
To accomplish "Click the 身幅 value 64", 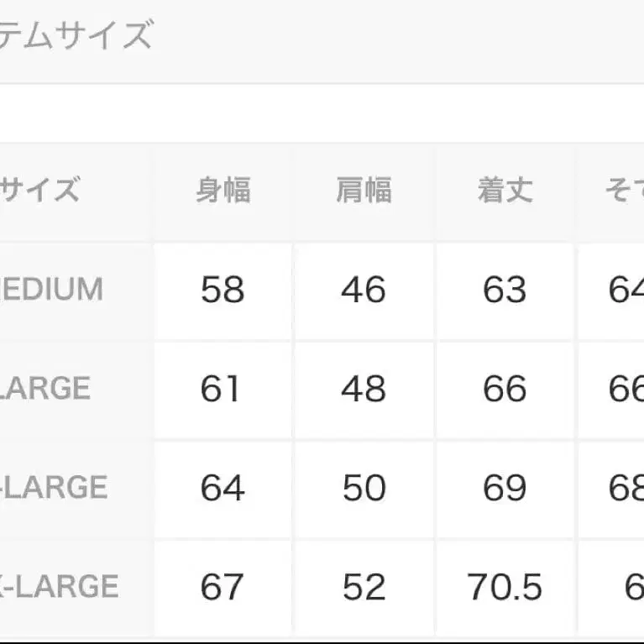I will [223, 488].
